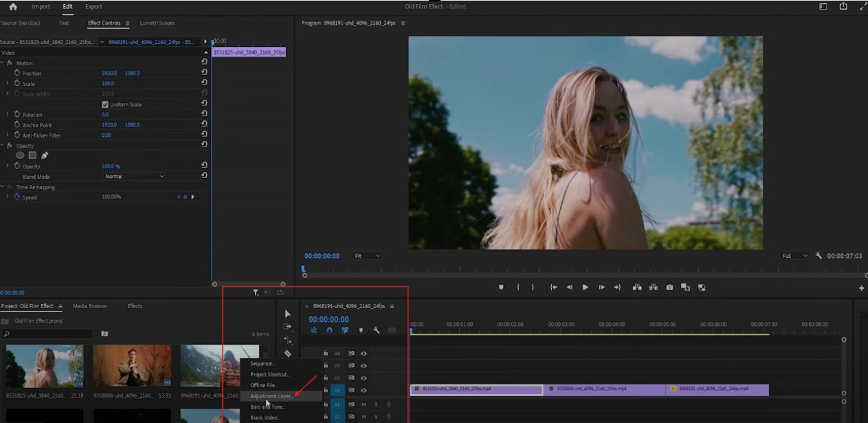Screen dimensions: 868x423
Task: Open the Fit zoom level dropdown
Action: coord(367,256)
